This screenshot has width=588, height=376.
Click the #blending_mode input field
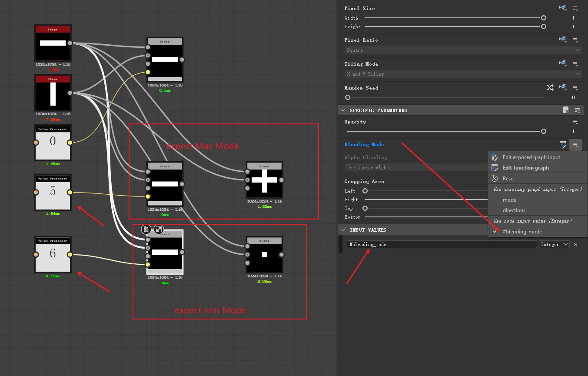tap(442, 244)
